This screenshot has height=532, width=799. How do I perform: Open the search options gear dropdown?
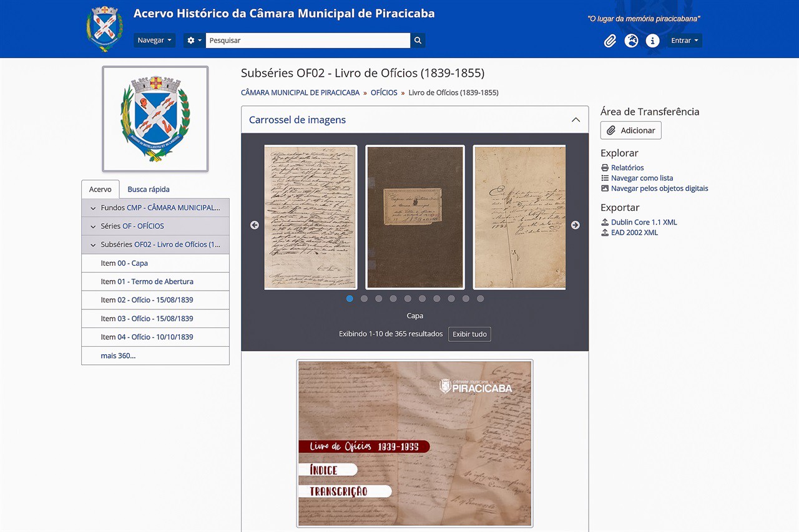coord(194,40)
